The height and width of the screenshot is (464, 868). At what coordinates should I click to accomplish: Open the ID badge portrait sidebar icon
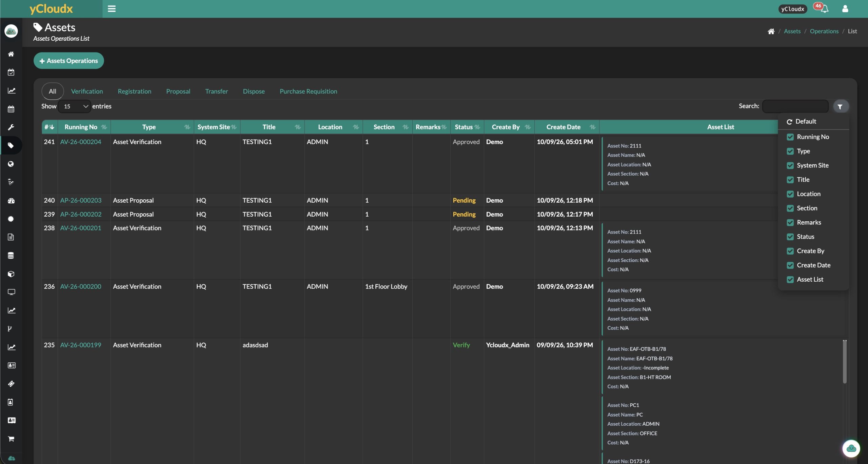point(11,402)
